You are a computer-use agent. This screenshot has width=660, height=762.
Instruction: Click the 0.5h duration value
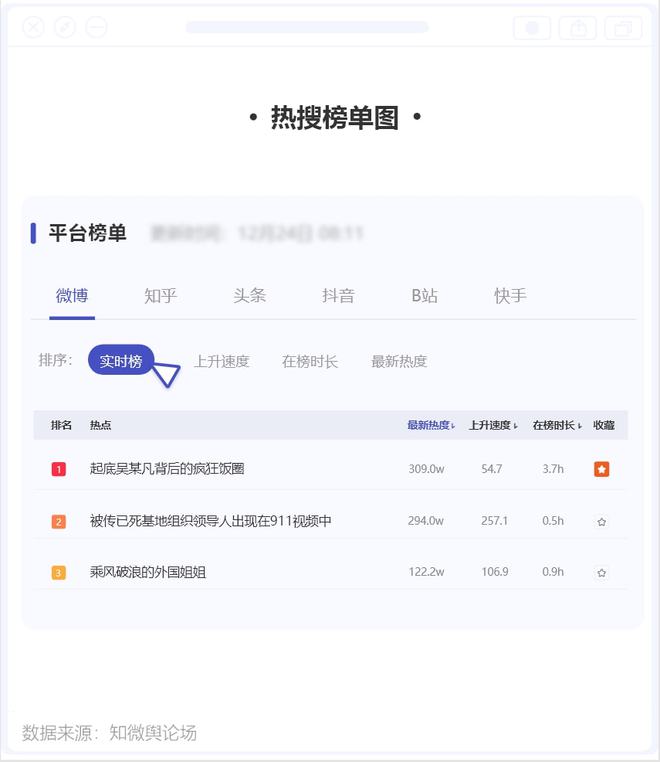coord(553,521)
